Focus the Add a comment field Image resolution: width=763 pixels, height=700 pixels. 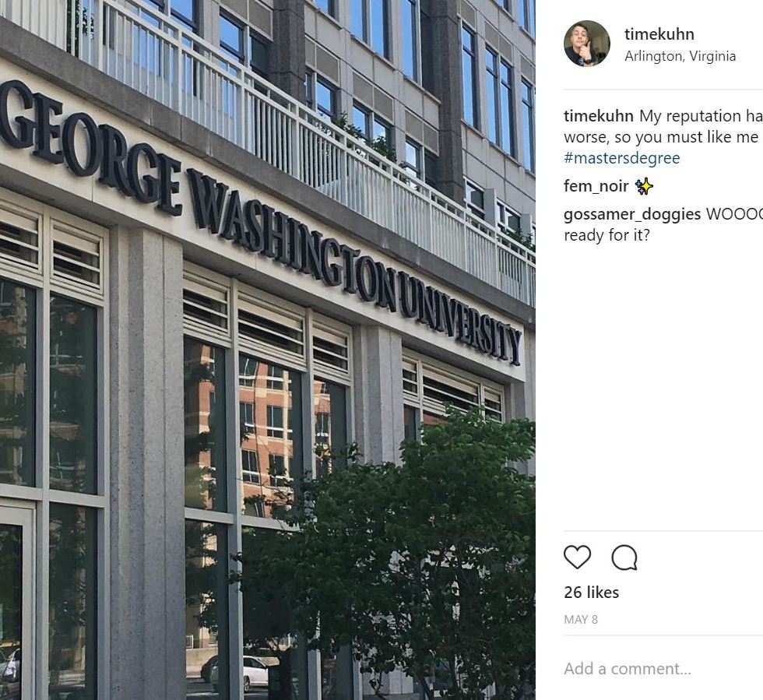(x=663, y=669)
